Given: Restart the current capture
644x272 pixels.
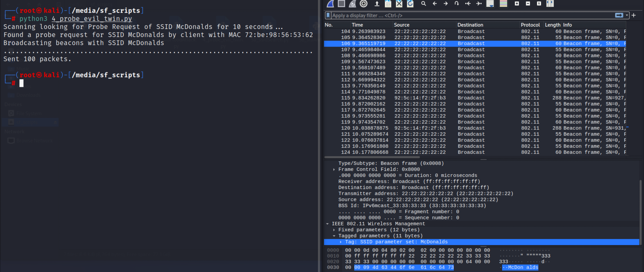Looking at the screenshot, I should coord(352,4).
